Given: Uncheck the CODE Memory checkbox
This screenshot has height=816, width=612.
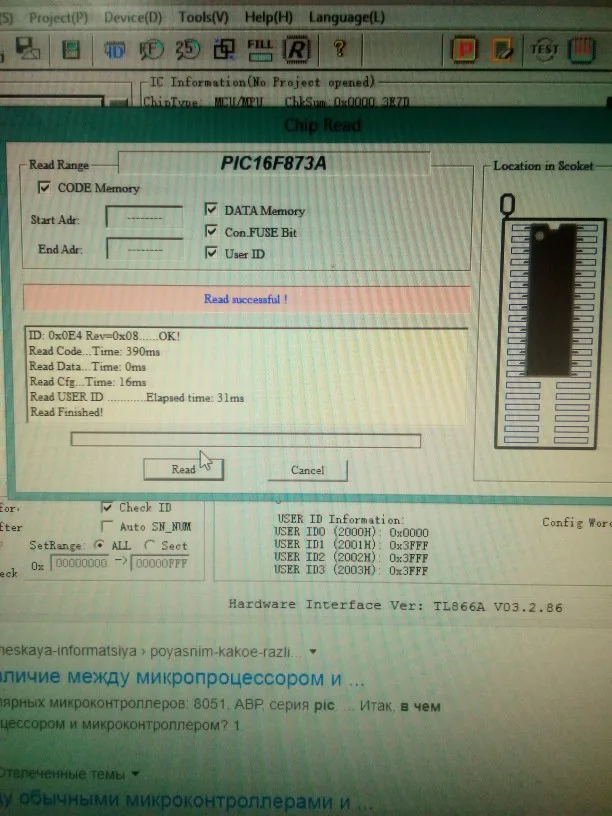Looking at the screenshot, I should pos(44,187).
